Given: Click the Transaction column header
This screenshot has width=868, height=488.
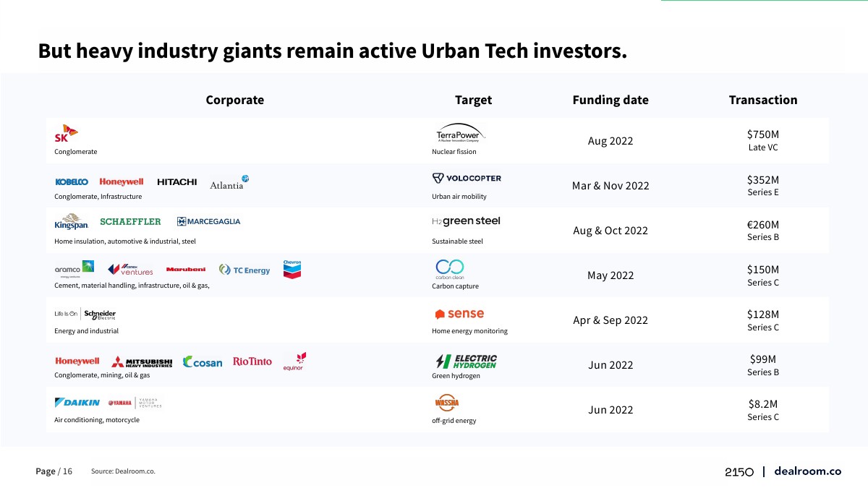Looking at the screenshot, I should tap(763, 100).
